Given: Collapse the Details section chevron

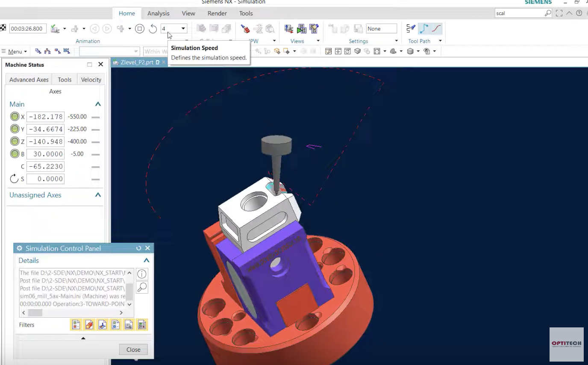Looking at the screenshot, I should (x=146, y=260).
